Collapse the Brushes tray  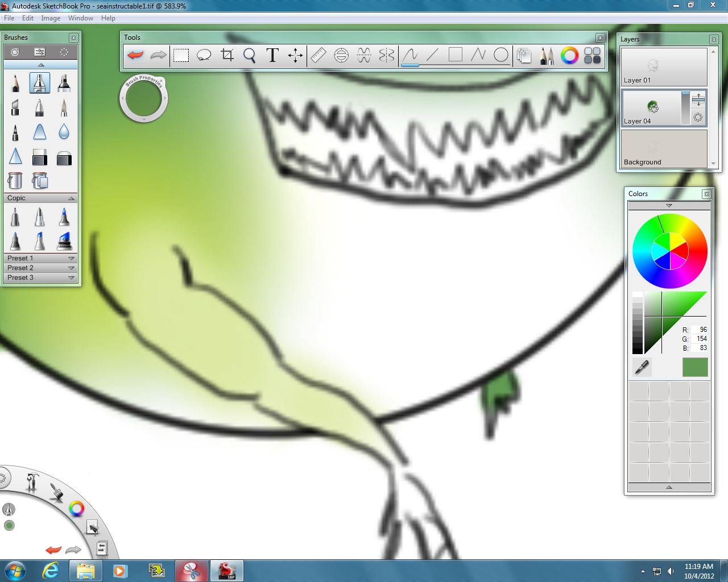tap(40, 65)
